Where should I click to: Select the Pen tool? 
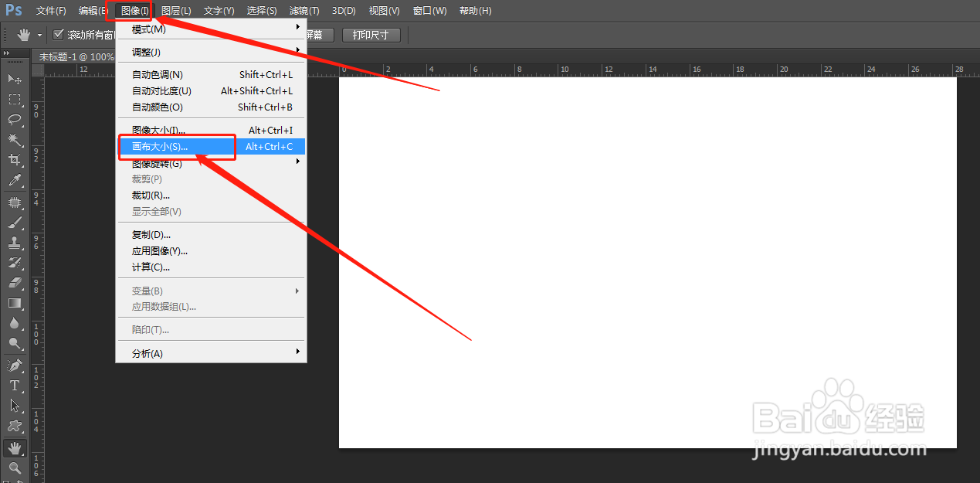(x=15, y=366)
